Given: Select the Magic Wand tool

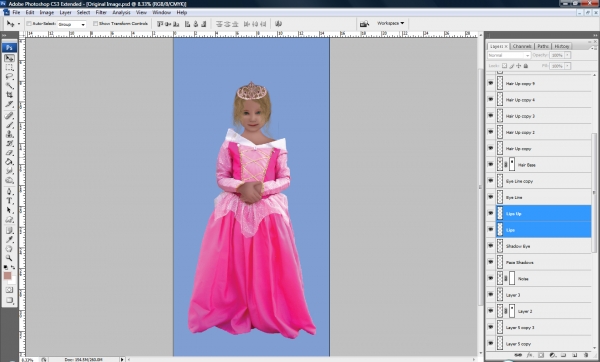Looking at the screenshot, I should pos(9,85).
